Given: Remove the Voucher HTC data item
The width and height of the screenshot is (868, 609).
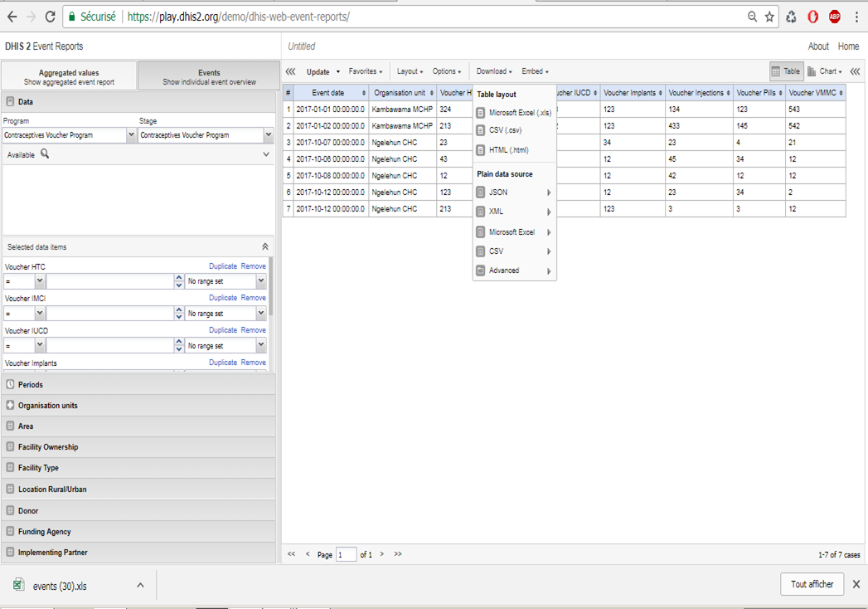Looking at the screenshot, I should [253, 266].
